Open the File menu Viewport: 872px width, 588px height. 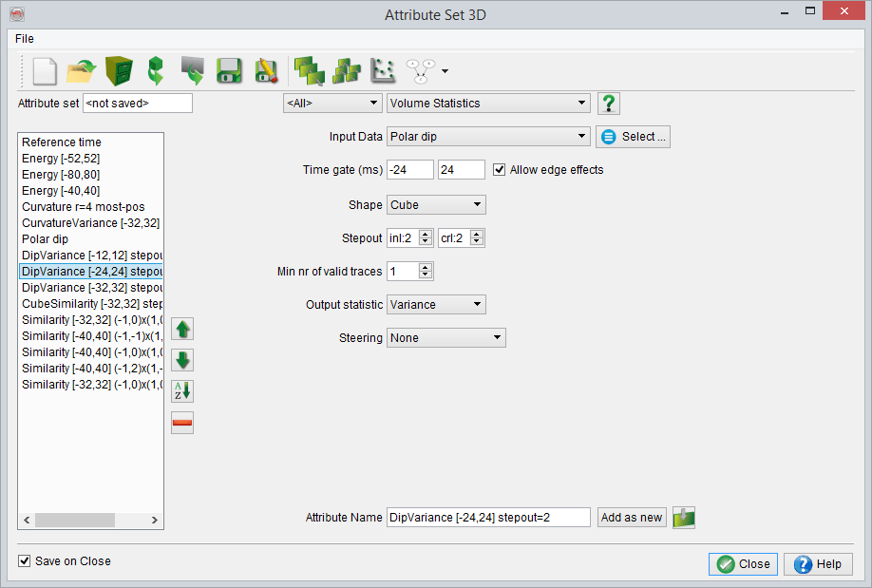[25, 39]
